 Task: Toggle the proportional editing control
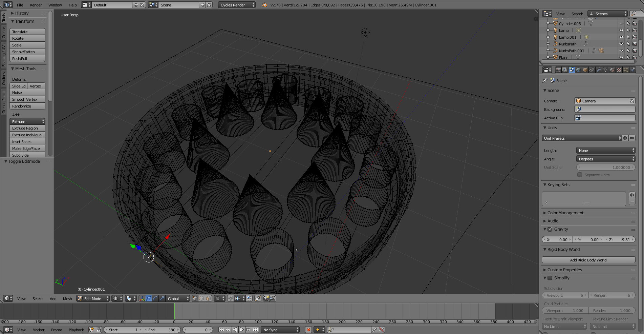point(220,298)
